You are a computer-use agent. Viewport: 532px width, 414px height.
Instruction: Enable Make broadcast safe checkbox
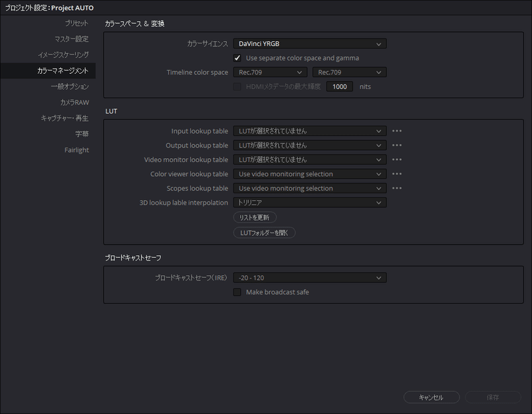[237, 292]
